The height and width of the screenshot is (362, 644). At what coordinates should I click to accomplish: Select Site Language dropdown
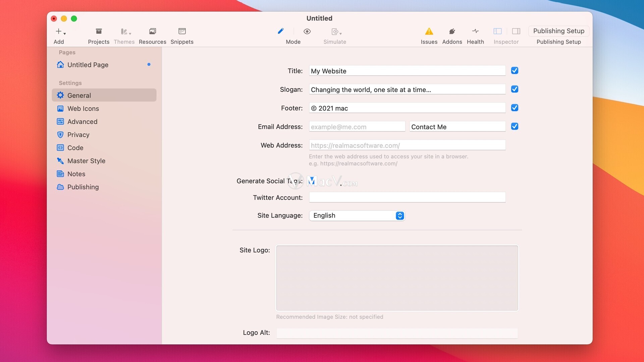click(356, 215)
